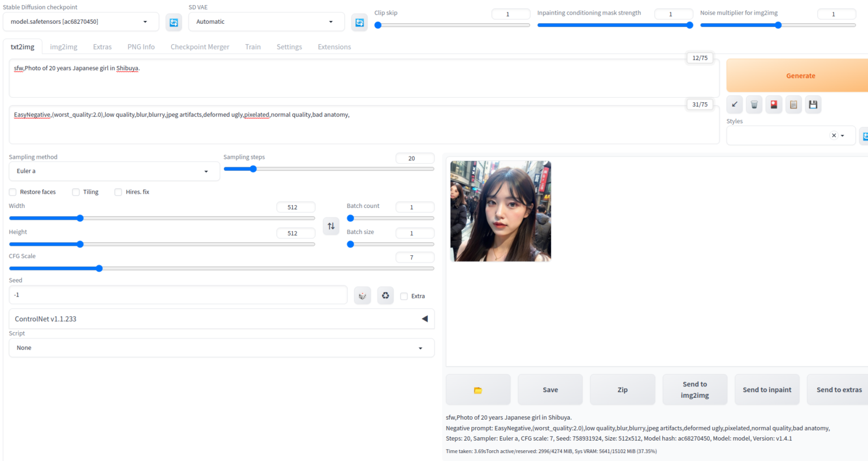Image resolution: width=868 pixels, height=461 pixels.
Task: Switch to the img2img tab
Action: coord(63,46)
